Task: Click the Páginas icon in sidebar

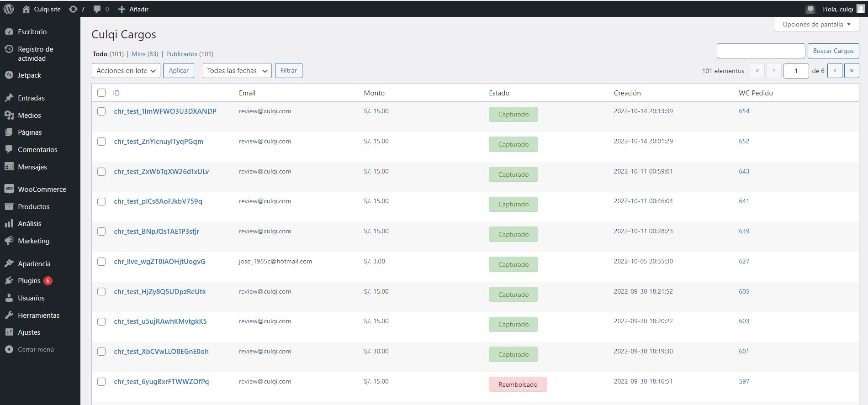Action: pyautogui.click(x=9, y=132)
